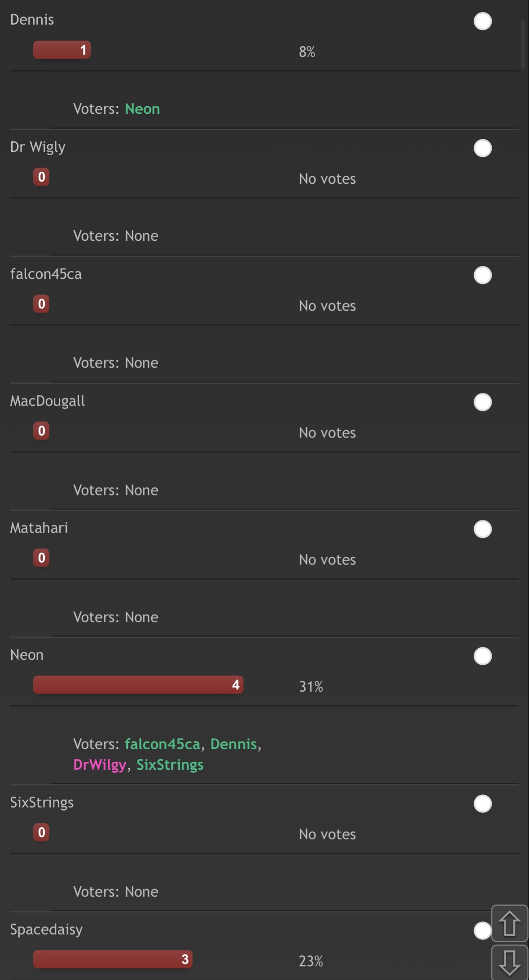Choose falcon45ca as your vote option
529x980 pixels.
tap(483, 275)
